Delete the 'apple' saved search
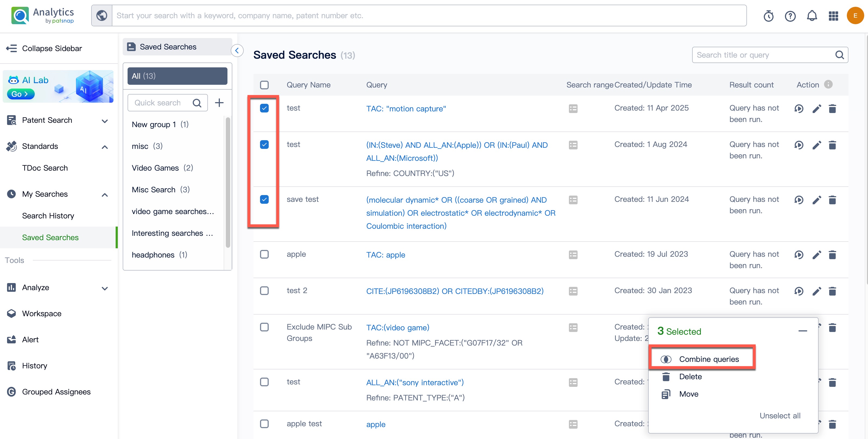Screen dimensions: 868x439 (832, 255)
